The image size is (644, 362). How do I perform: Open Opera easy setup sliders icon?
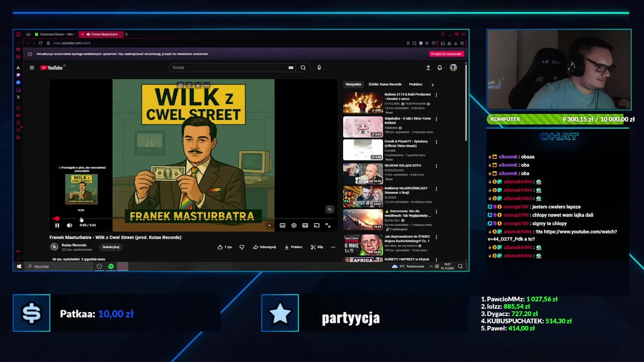462,43
